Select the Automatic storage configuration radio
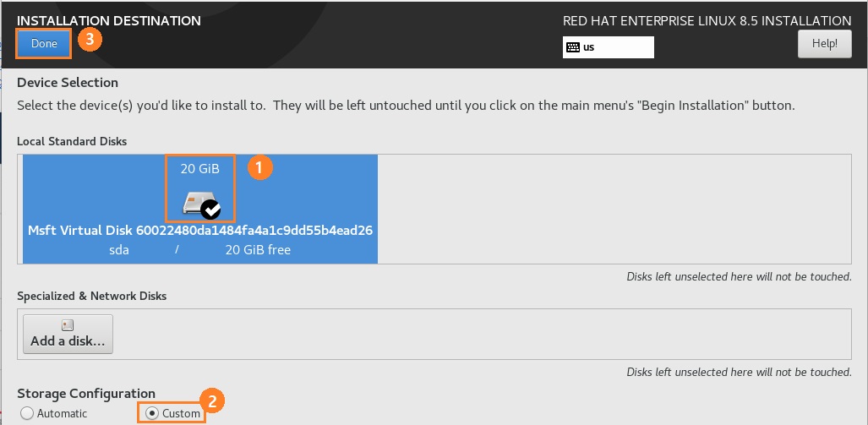This screenshot has width=868, height=425. (27, 413)
